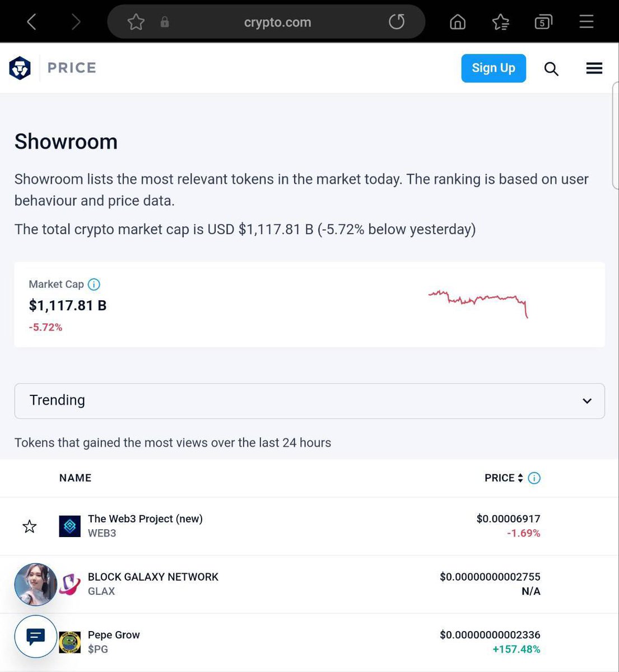The image size is (619, 672).
Task: Click the +157.48% change value
Action: (x=516, y=650)
